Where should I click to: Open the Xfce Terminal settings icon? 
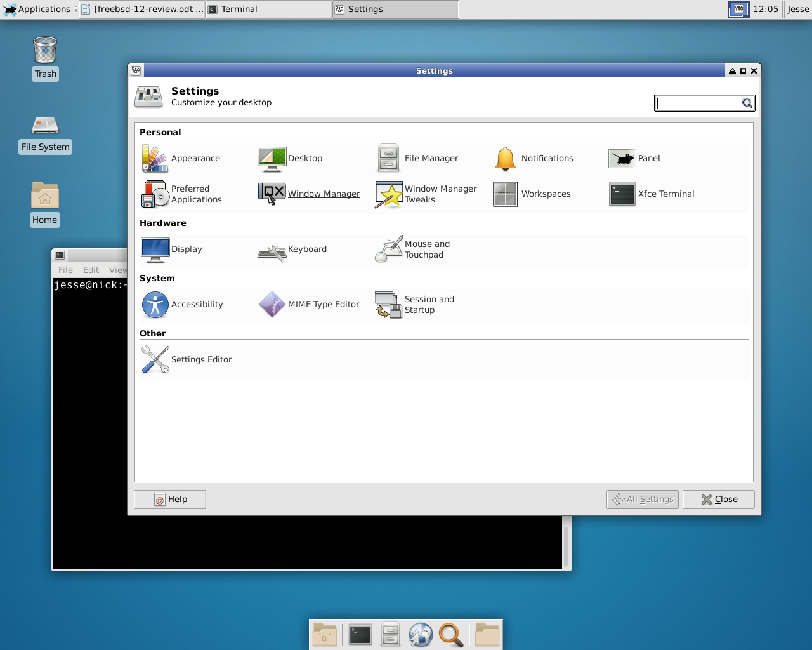coord(622,194)
